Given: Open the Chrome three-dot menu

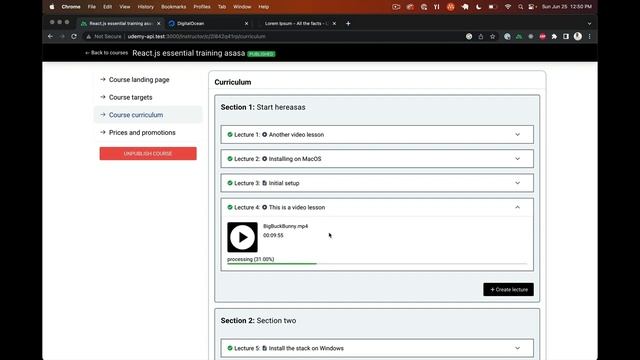Looking at the screenshot, I should click(589, 36).
